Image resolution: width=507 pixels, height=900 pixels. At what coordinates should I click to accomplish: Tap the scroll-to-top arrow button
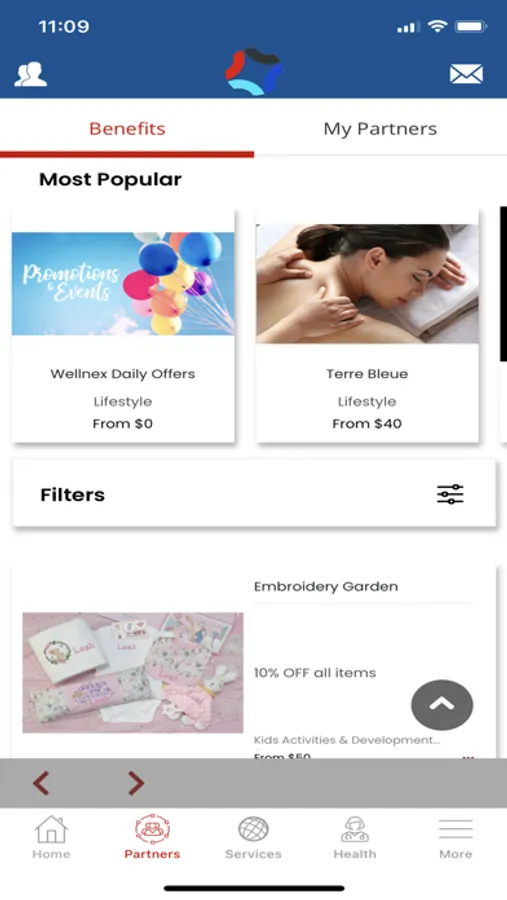click(442, 705)
